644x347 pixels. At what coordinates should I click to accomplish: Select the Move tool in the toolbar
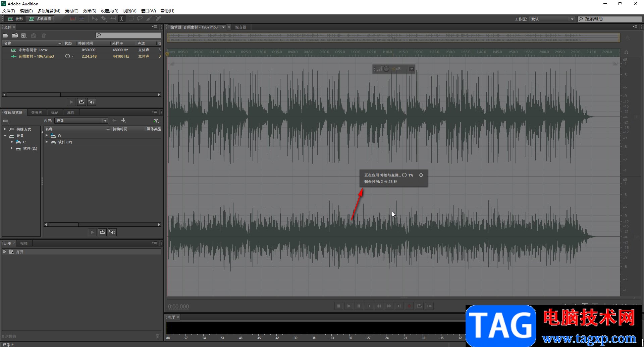tap(95, 19)
